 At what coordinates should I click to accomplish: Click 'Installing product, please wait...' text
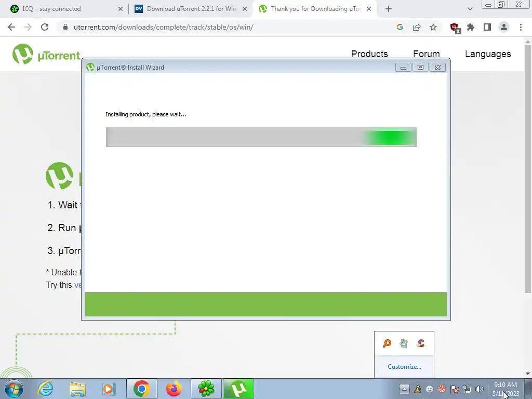[146, 114]
